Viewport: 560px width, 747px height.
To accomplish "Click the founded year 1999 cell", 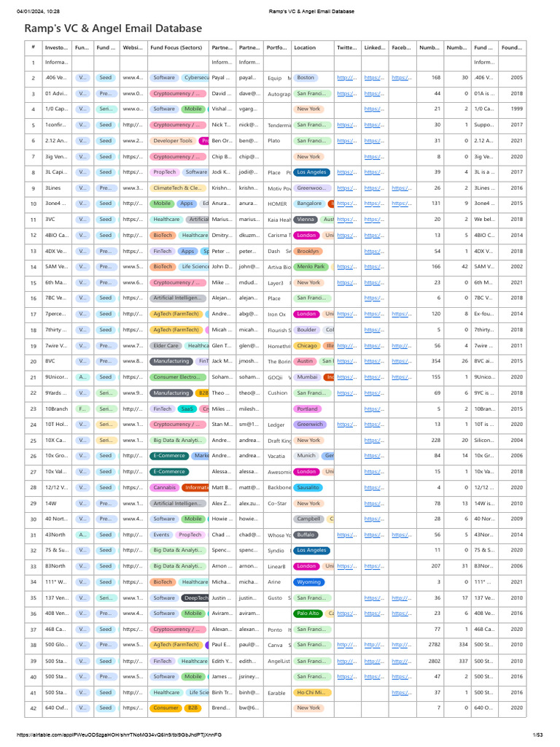I will [x=513, y=109].
